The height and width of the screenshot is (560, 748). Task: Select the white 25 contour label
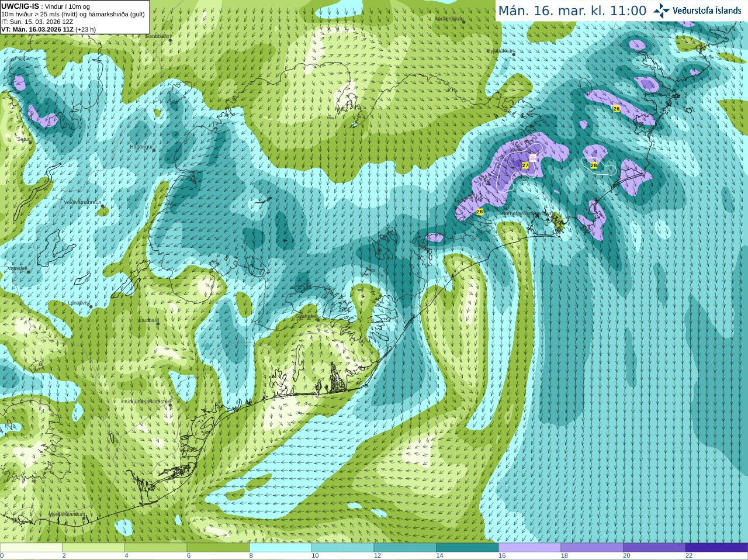pos(533,158)
